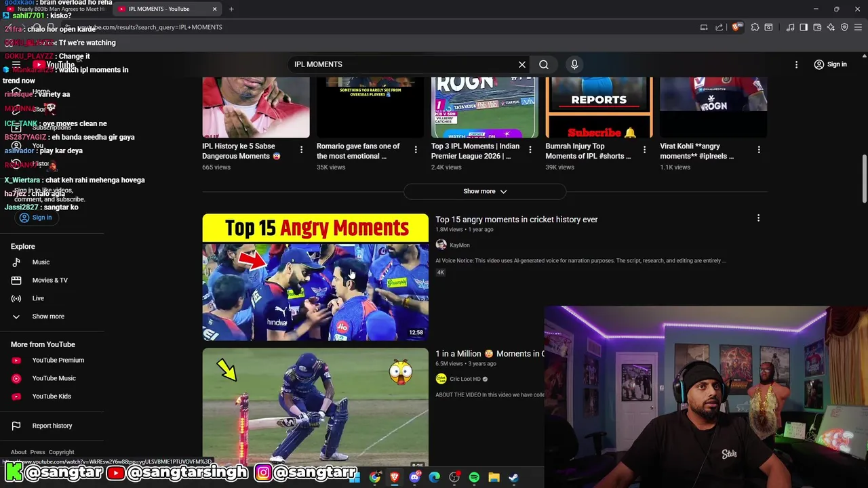Click the Copyright footer link

[62, 452]
